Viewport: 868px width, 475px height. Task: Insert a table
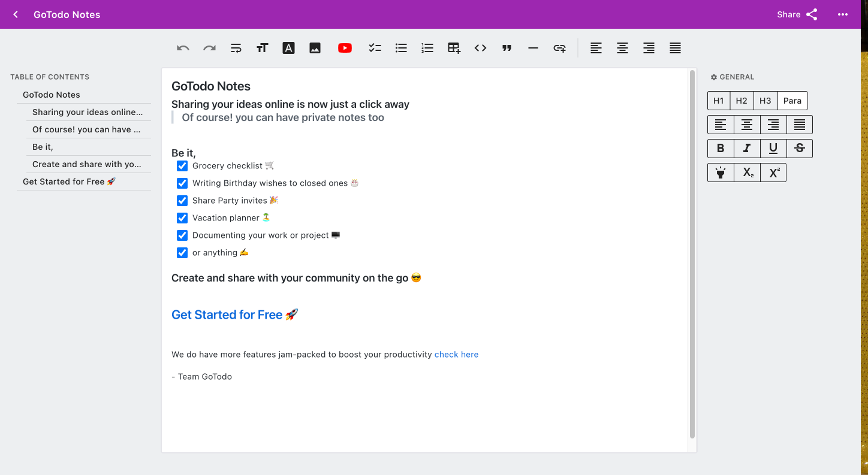(454, 48)
